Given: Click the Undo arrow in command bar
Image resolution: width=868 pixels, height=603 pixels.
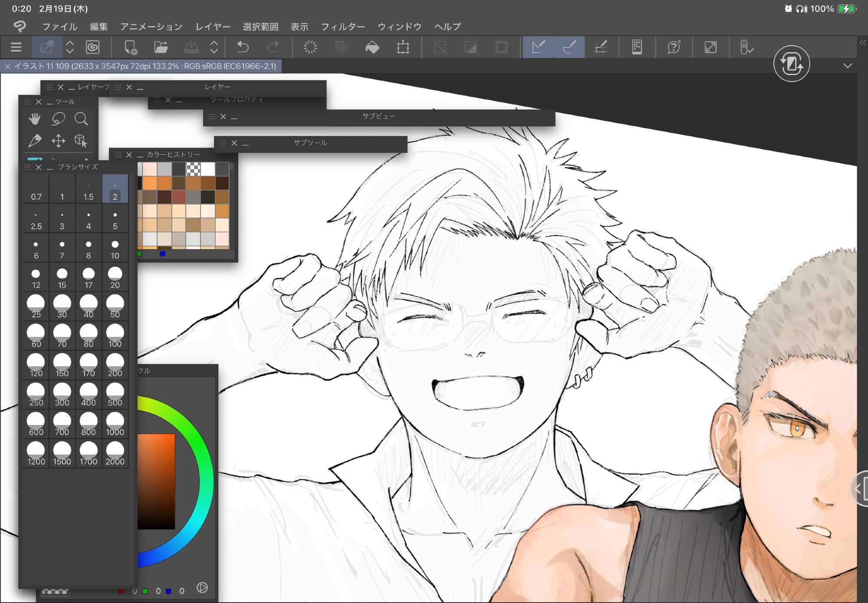Looking at the screenshot, I should 243,47.
